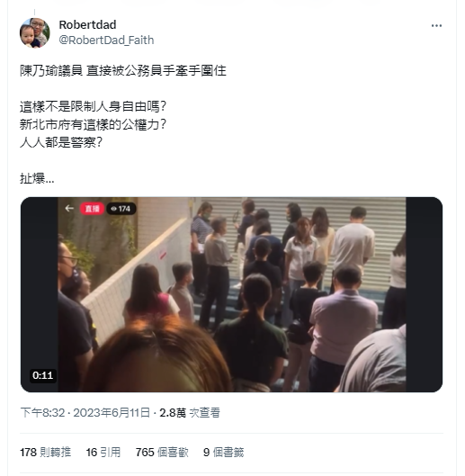
Task: Open the 9 個書籤 bookmarks count
Action: 223,453
